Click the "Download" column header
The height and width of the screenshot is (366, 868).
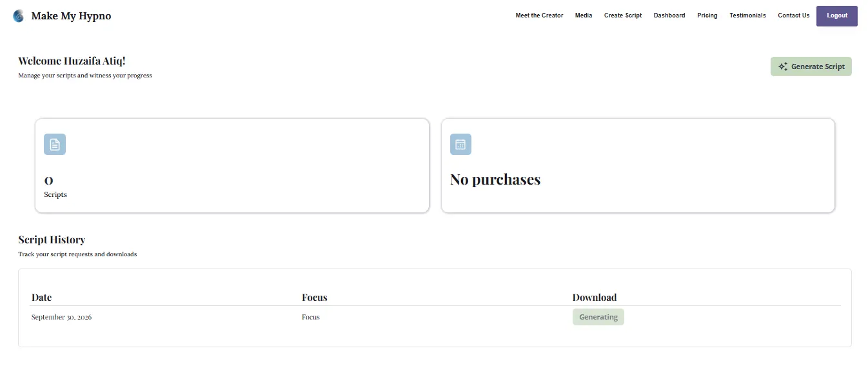click(x=595, y=298)
